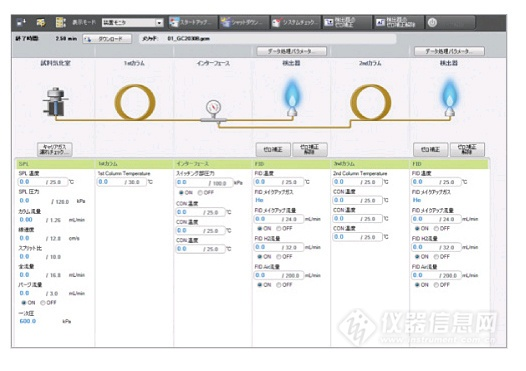Set first FID H2流量 to ON
526x371 pixels.
point(260,257)
